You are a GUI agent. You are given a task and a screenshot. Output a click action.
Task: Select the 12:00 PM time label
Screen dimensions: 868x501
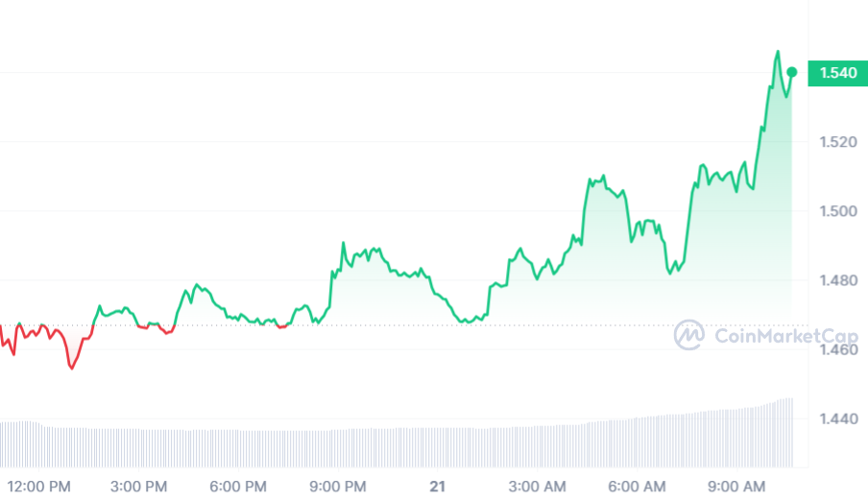pos(38,487)
